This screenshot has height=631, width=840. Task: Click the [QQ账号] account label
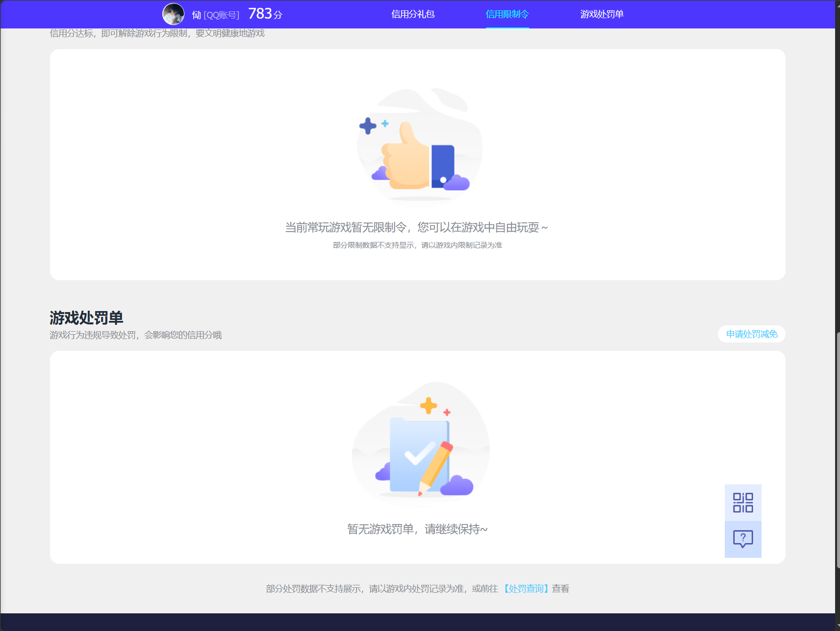(222, 15)
